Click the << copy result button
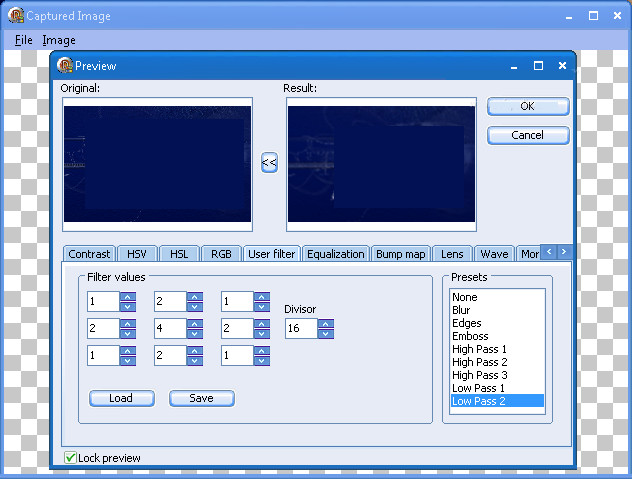This screenshot has height=479, width=632. point(269,162)
